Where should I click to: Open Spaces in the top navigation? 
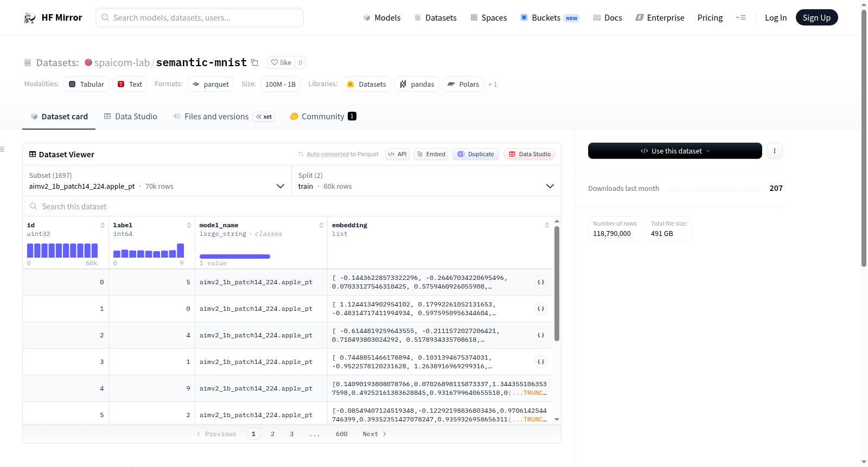pyautogui.click(x=489, y=17)
